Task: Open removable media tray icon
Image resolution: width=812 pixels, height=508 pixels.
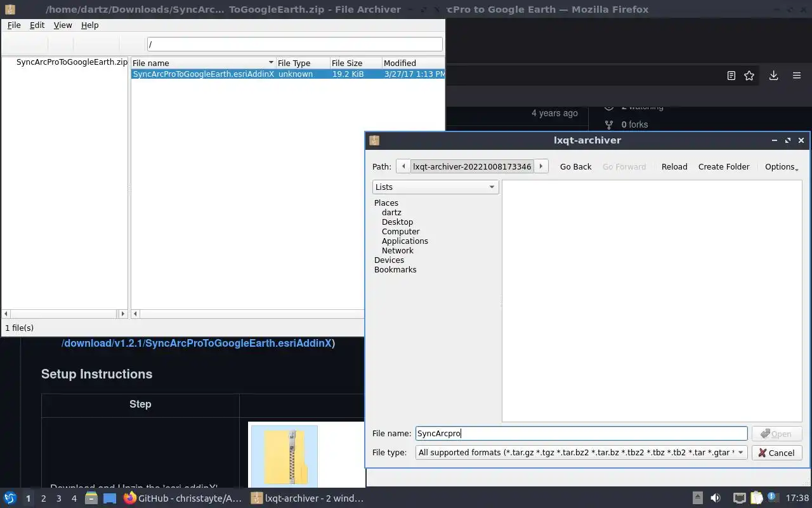Action: (697, 498)
